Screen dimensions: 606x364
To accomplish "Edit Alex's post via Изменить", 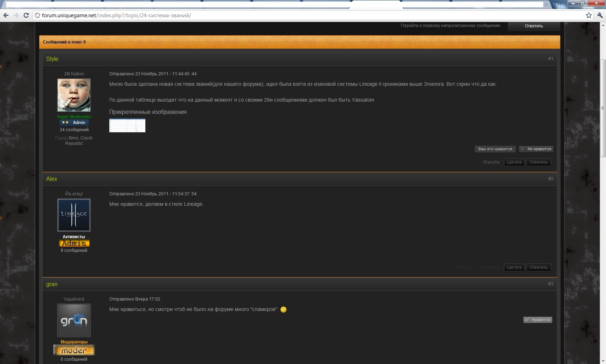I will (489, 267).
